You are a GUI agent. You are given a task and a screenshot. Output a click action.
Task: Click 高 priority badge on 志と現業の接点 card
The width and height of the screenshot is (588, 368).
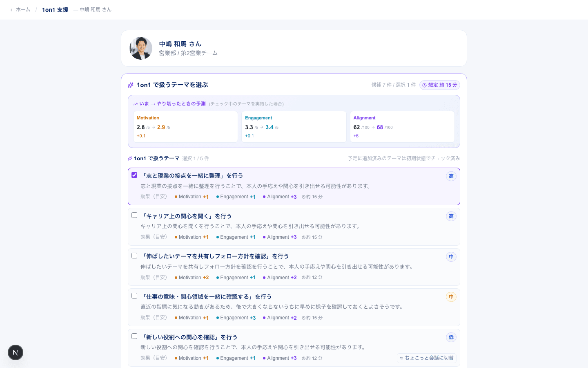click(451, 176)
